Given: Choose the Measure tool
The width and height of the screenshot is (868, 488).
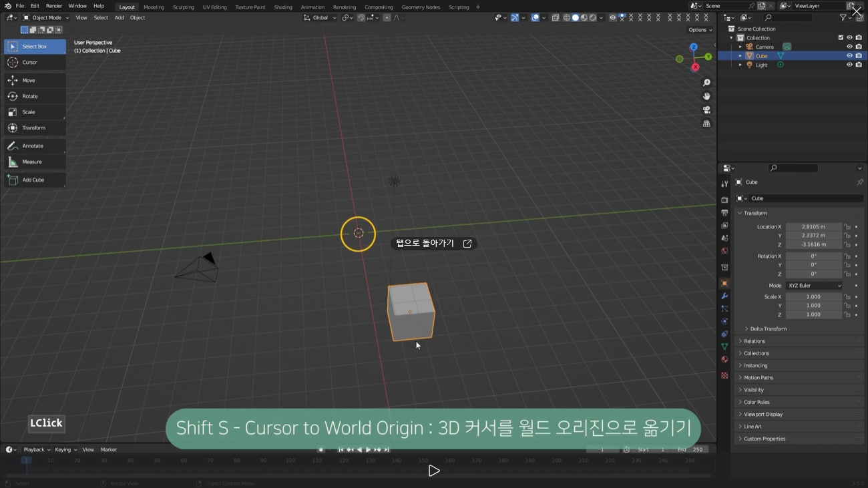Looking at the screenshot, I should 35,162.
